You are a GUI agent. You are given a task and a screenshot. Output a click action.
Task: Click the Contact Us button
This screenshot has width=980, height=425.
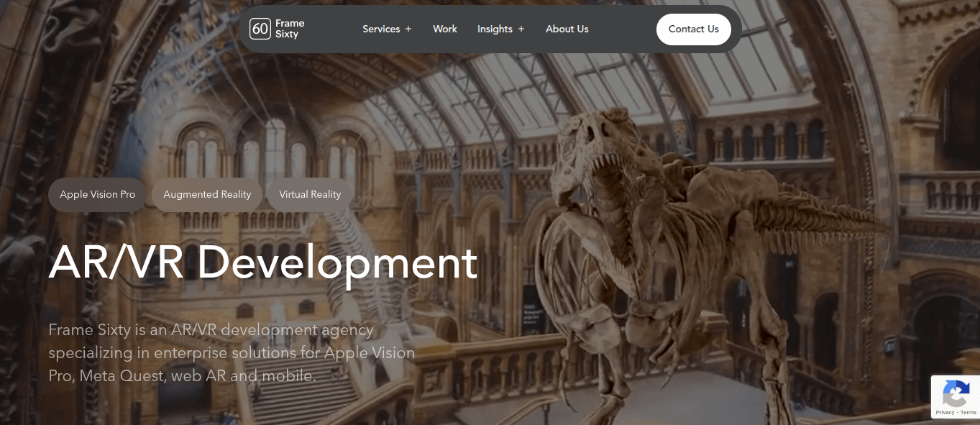click(x=694, y=29)
